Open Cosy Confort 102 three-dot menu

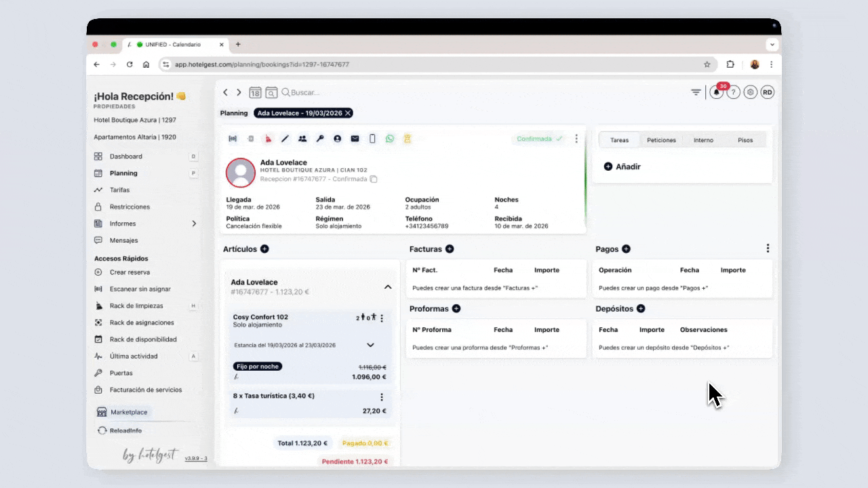tap(382, 318)
